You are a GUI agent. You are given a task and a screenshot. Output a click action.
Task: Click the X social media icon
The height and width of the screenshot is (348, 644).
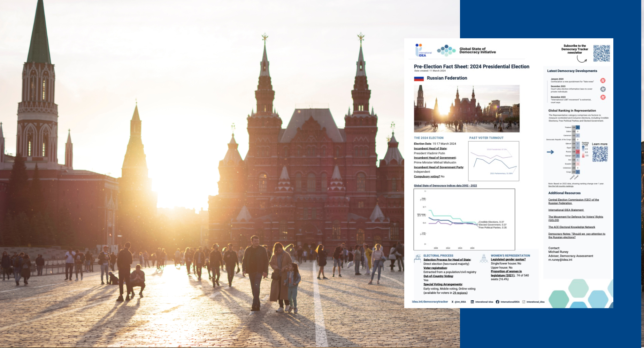452,302
